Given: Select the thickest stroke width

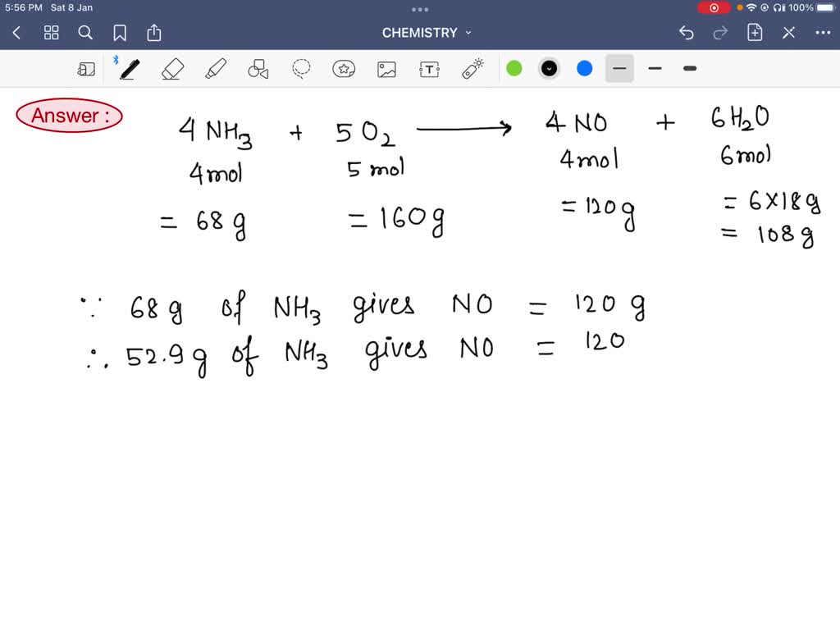Looking at the screenshot, I should coord(689,69).
